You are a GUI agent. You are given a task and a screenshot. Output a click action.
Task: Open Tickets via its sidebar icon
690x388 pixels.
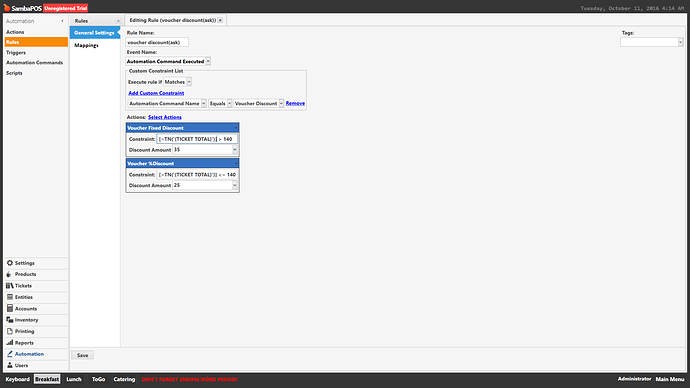tap(10, 286)
